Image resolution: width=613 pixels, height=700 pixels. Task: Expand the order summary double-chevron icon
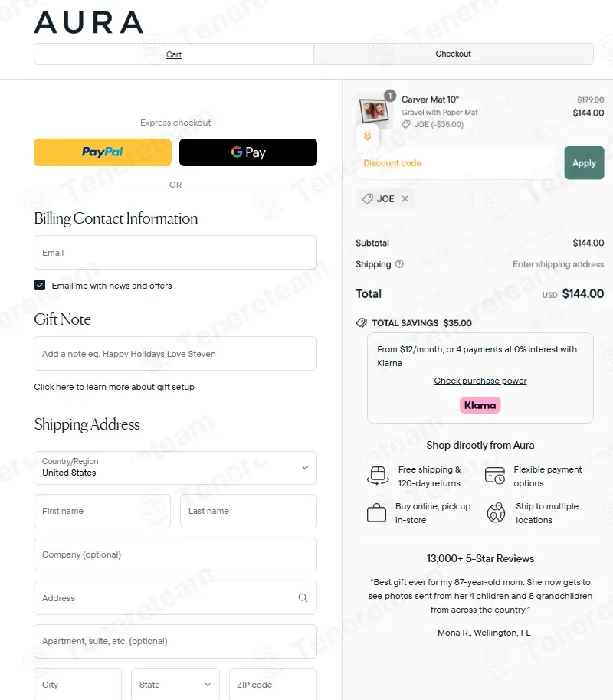pos(367,136)
